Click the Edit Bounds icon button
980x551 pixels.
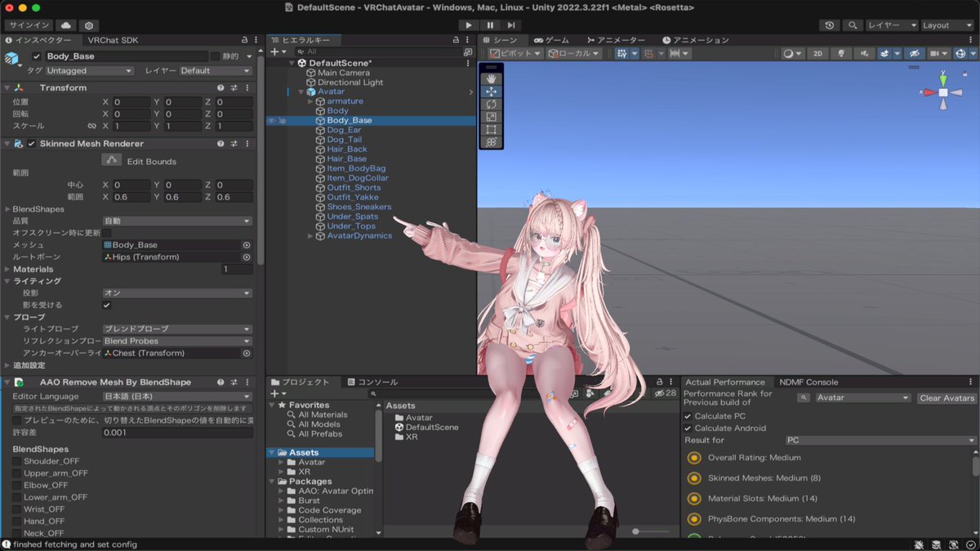click(x=112, y=160)
